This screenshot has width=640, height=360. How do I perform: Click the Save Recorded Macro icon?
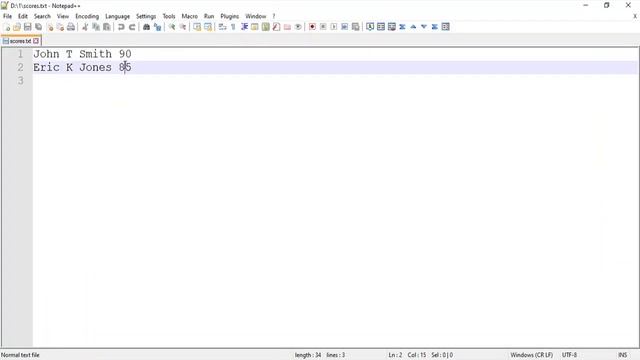tap(356, 27)
